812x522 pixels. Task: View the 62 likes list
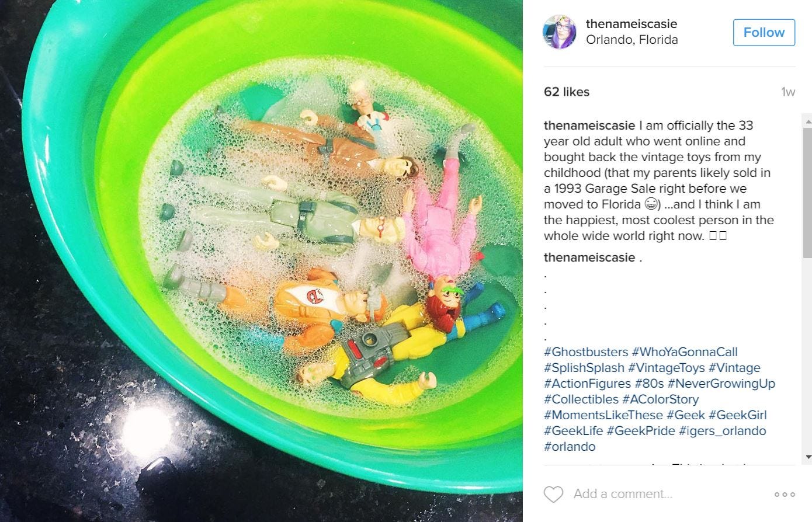(567, 92)
